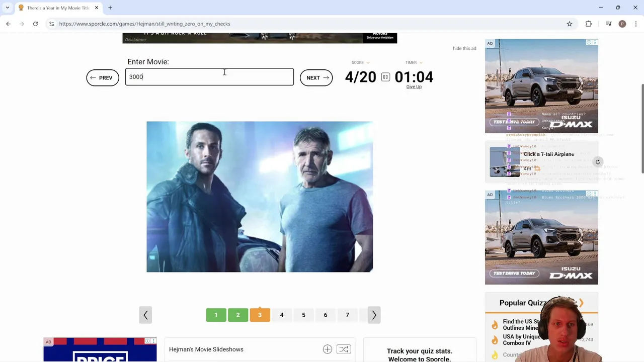
Task: Jump to slide 5
Action: pos(303,315)
